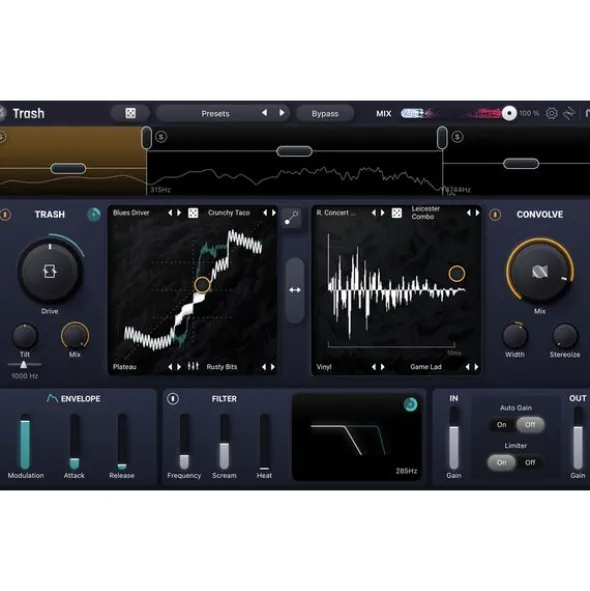Select next type after Blues Driver
The image size is (590, 591).
[179, 213]
